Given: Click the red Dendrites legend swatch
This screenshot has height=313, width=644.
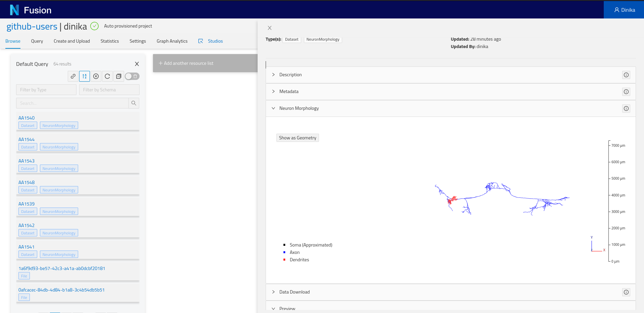Looking at the screenshot, I should click(284, 260).
